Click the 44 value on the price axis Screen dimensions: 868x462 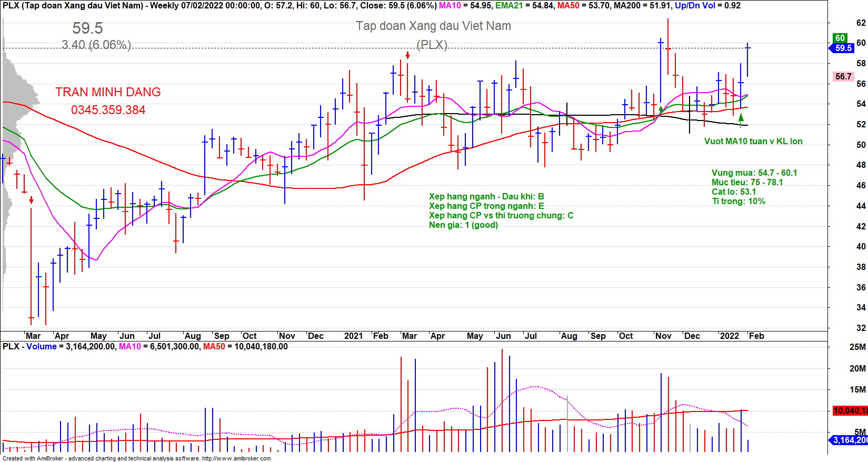point(861,206)
